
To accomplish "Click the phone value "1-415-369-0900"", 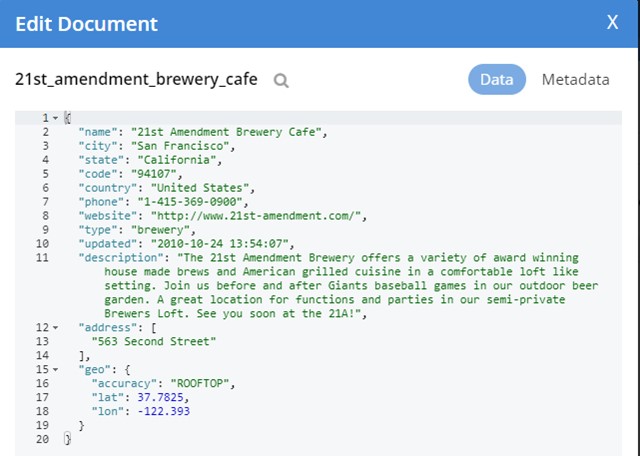I will (190, 202).
